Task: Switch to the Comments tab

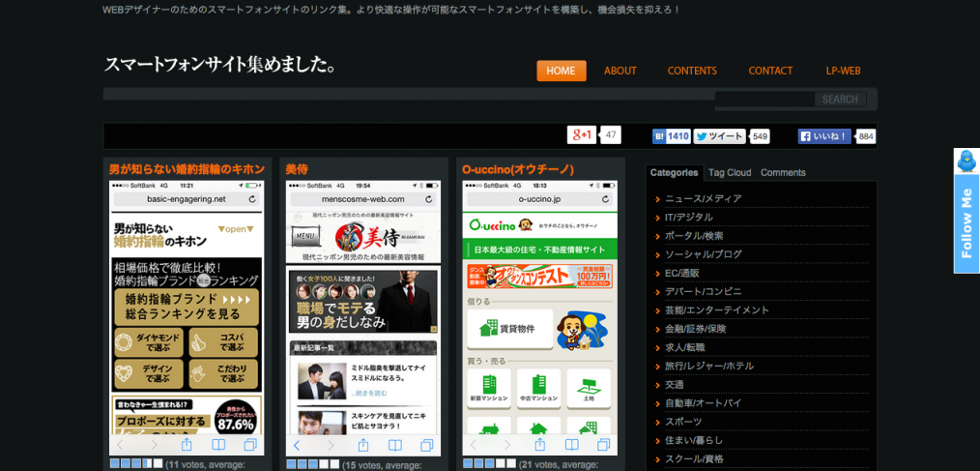Action: point(783,173)
